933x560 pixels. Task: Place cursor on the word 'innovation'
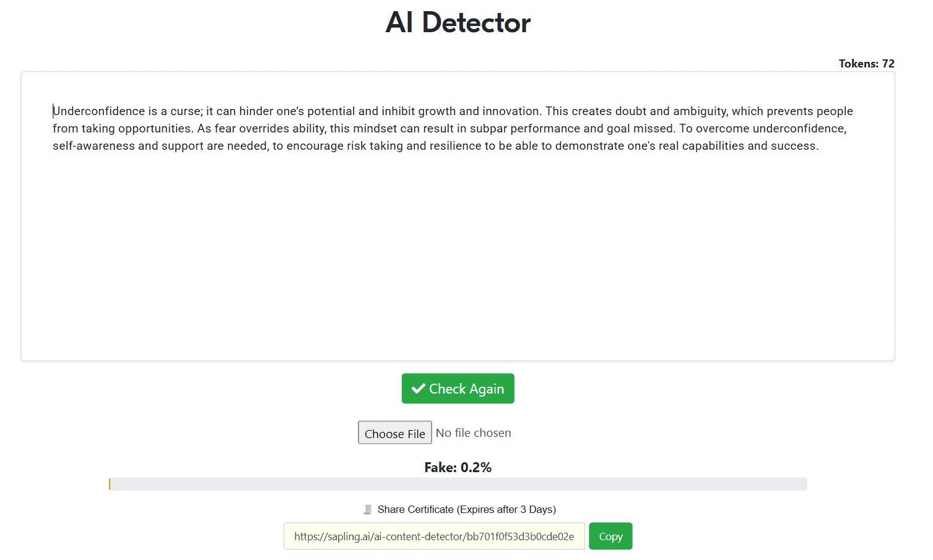pyautogui.click(x=511, y=111)
